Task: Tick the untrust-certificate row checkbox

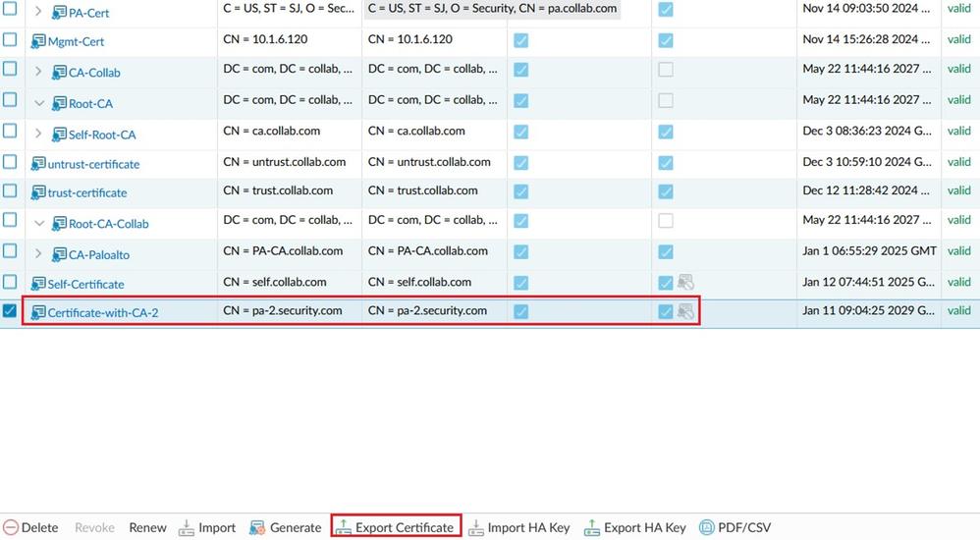Action: click(10, 161)
